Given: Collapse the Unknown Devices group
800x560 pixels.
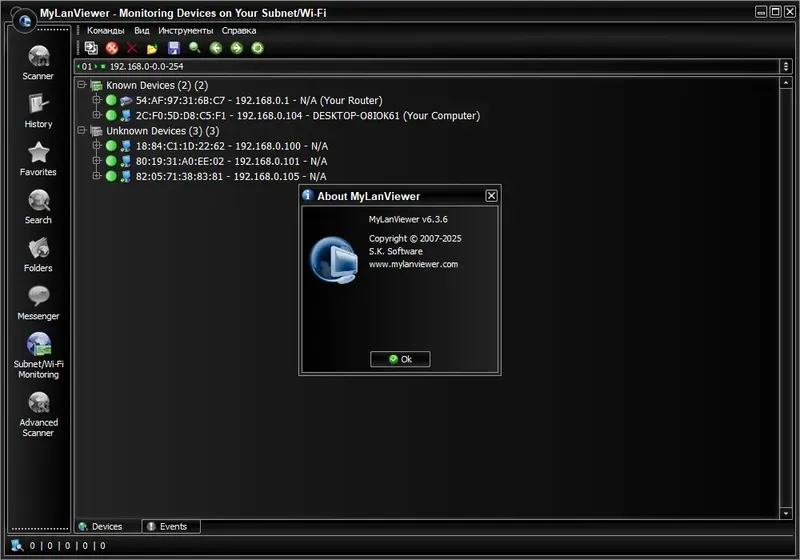Looking at the screenshot, I should [x=82, y=131].
